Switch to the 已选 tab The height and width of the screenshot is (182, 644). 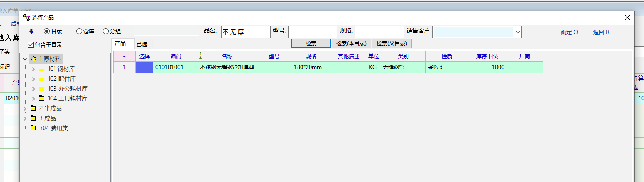142,44
